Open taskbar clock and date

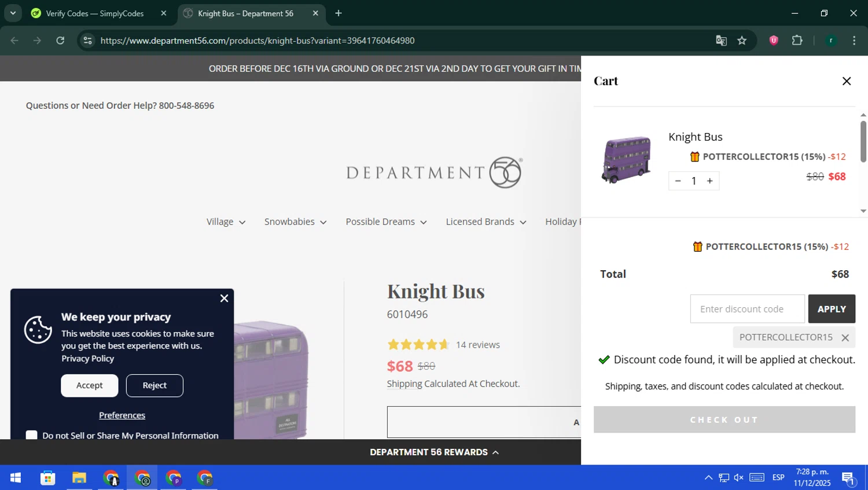pyautogui.click(x=812, y=478)
